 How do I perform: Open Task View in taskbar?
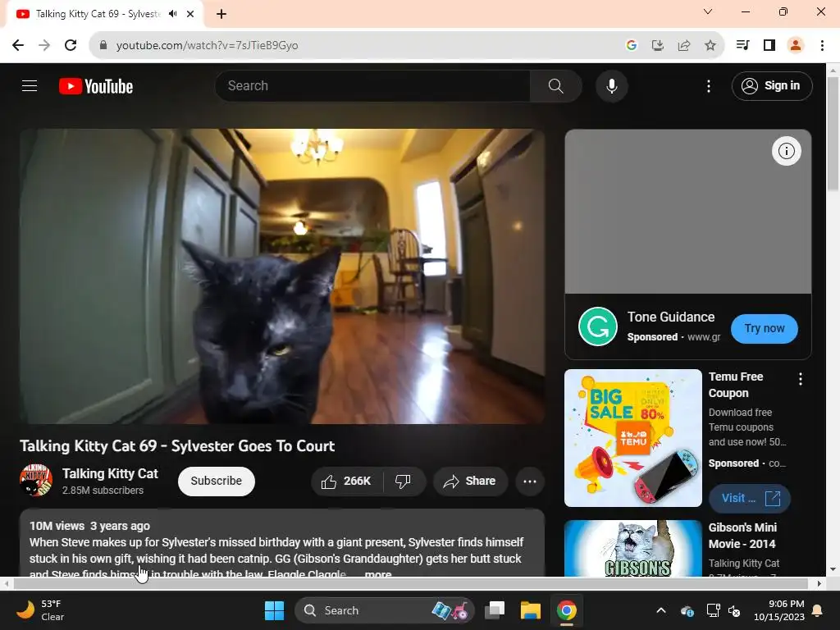[x=495, y=610]
